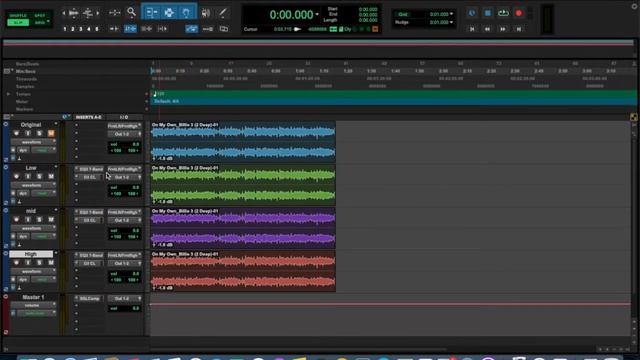
Task: Select Bars|Beats ruler
Action: 27,64
